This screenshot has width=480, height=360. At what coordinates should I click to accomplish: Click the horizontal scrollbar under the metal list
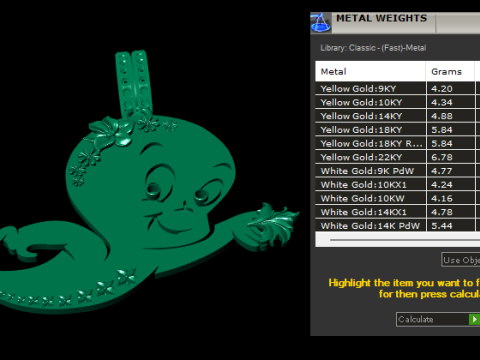tap(398, 239)
